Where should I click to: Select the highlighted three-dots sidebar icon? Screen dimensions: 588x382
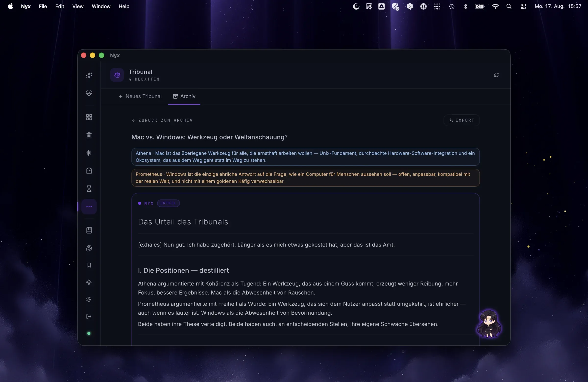(x=89, y=207)
